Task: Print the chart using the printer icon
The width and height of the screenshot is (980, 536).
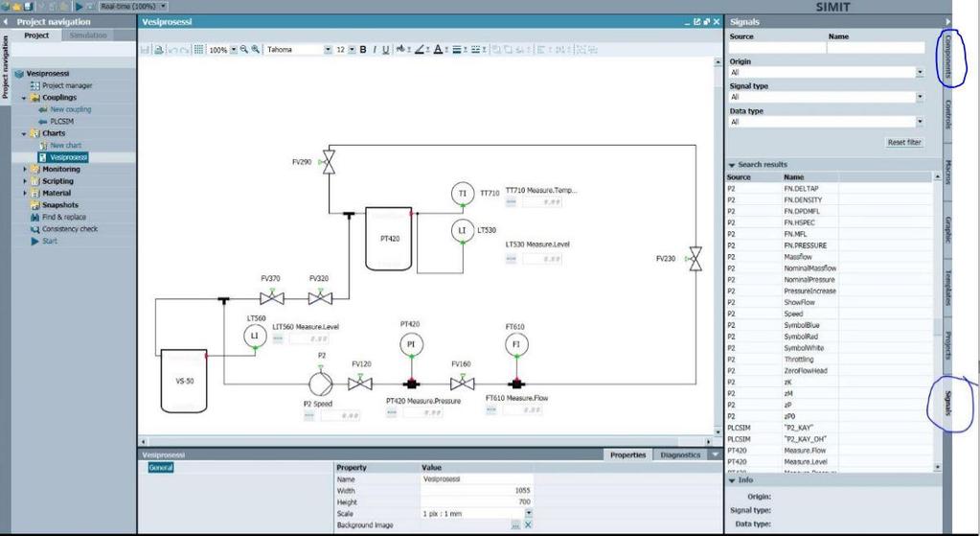Action: tap(159, 50)
